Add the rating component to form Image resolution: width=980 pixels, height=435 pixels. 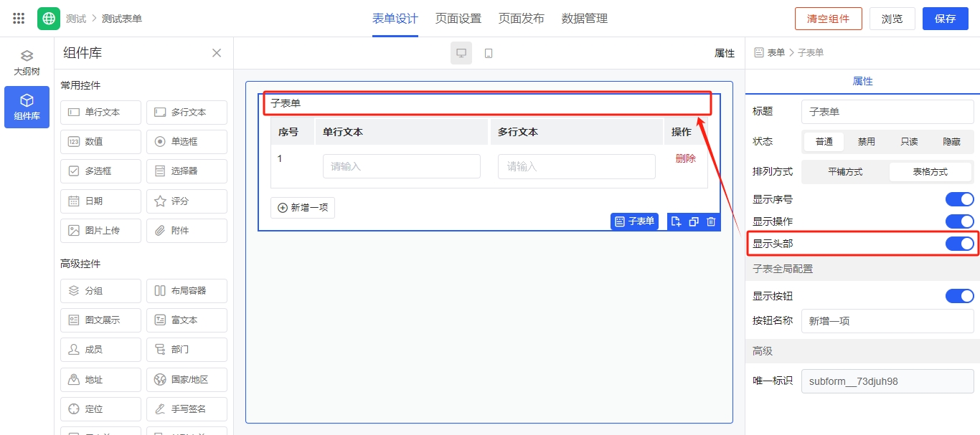tap(187, 201)
